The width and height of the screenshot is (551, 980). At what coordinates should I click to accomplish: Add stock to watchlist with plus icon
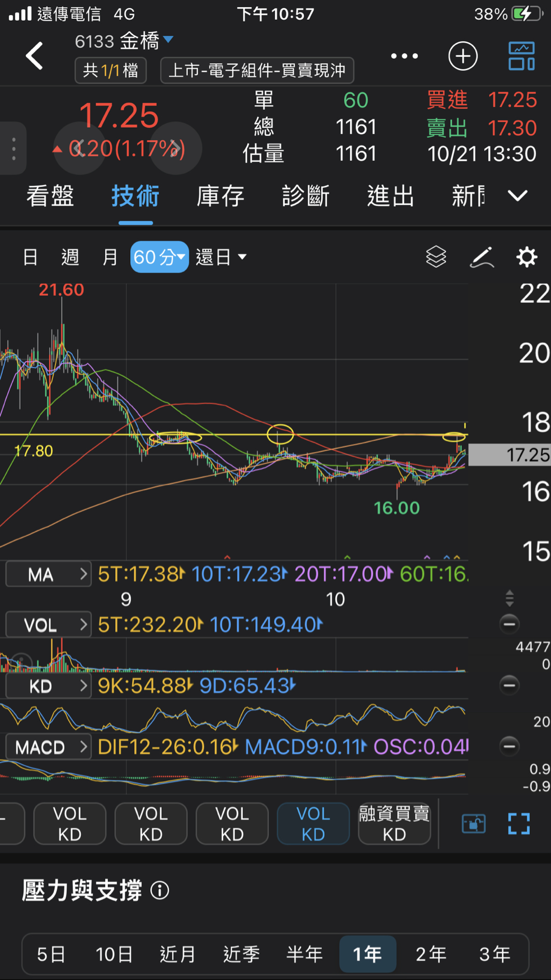[463, 56]
